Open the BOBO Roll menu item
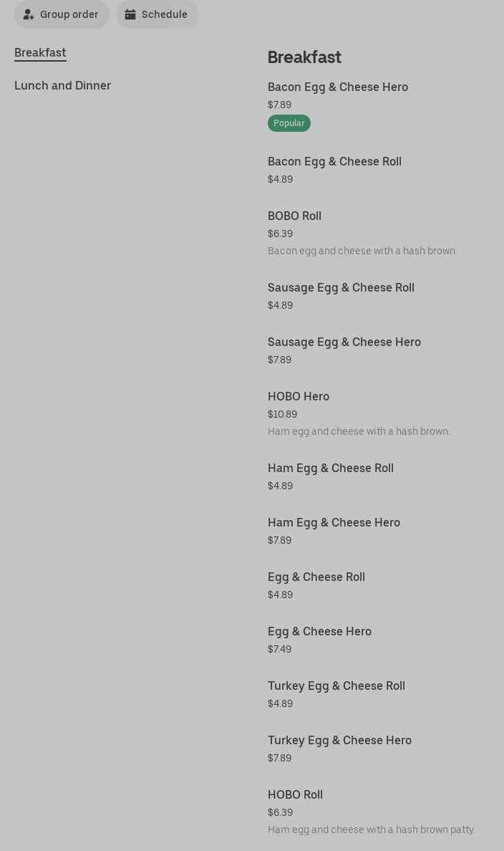Viewport: 504px width, 851px height. click(294, 216)
